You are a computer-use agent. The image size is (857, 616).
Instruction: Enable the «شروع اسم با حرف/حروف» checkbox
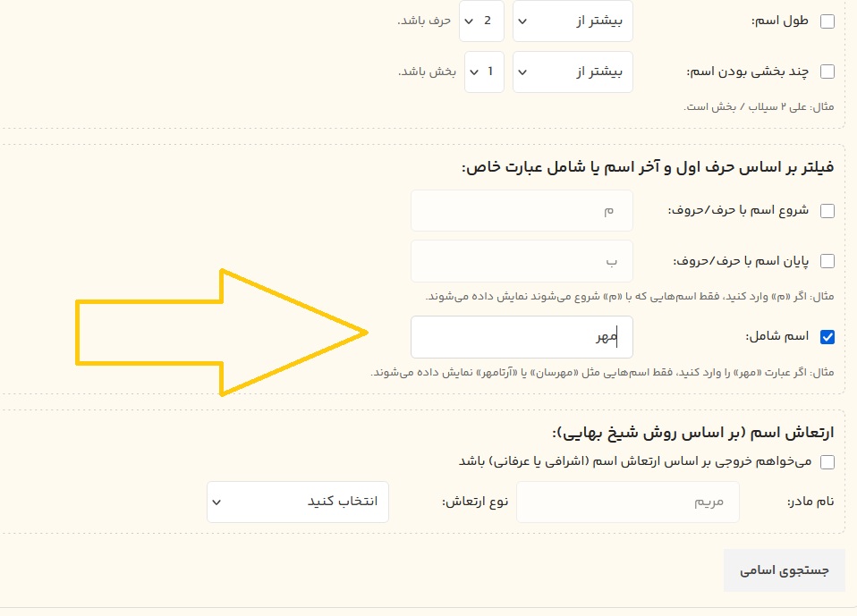827,210
